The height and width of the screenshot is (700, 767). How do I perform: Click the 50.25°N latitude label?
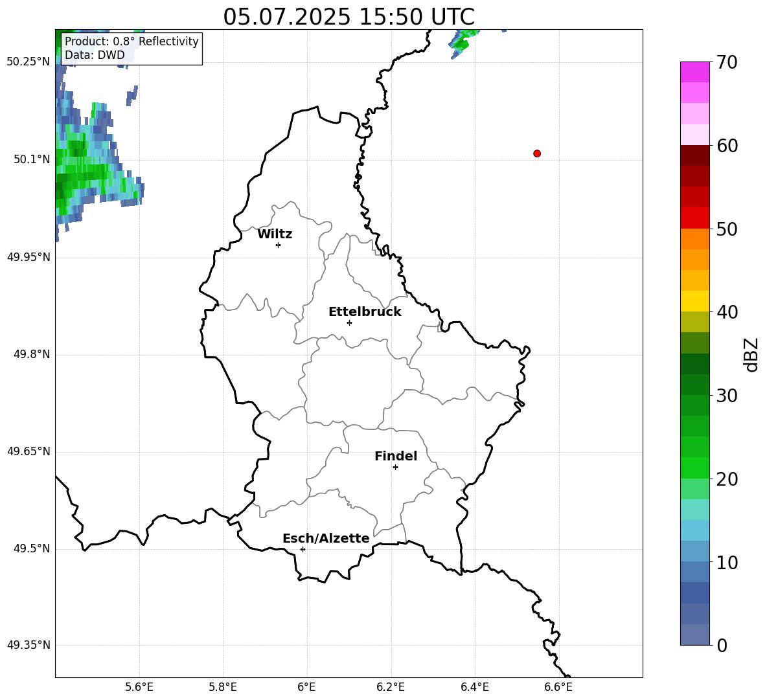click(x=29, y=62)
